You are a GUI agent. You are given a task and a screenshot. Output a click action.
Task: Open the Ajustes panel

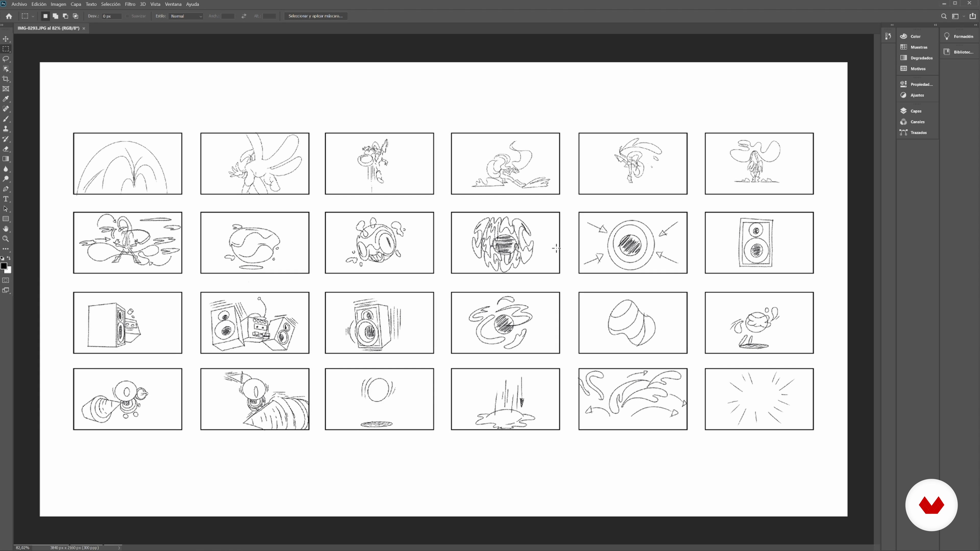(917, 95)
